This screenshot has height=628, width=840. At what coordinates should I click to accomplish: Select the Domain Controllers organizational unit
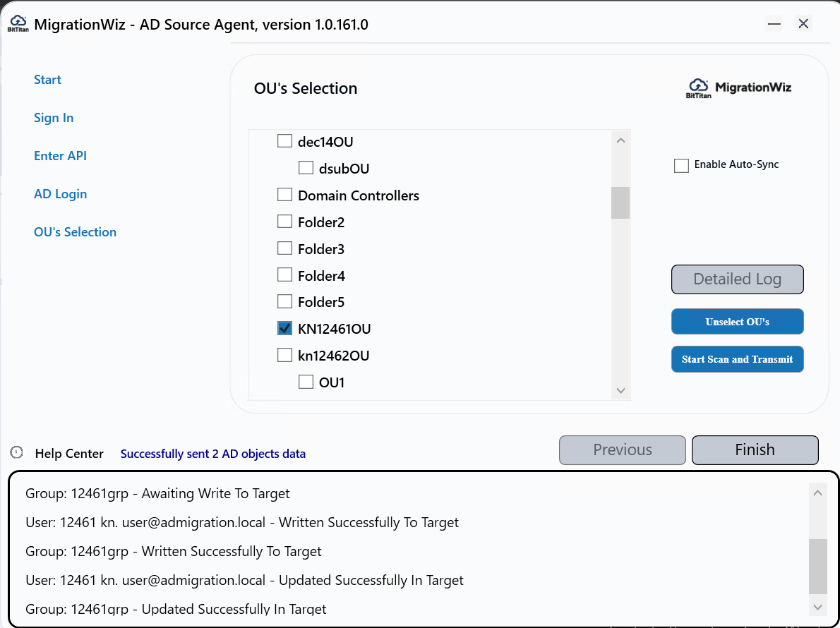coord(284,194)
